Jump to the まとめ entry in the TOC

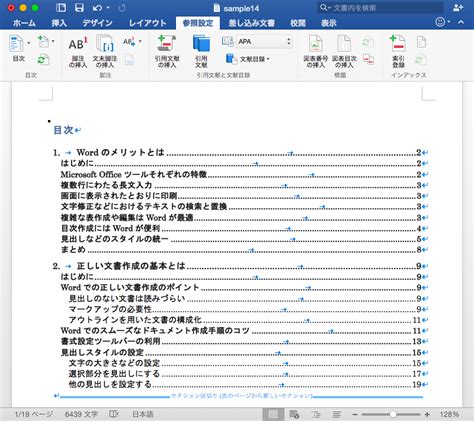[73, 250]
